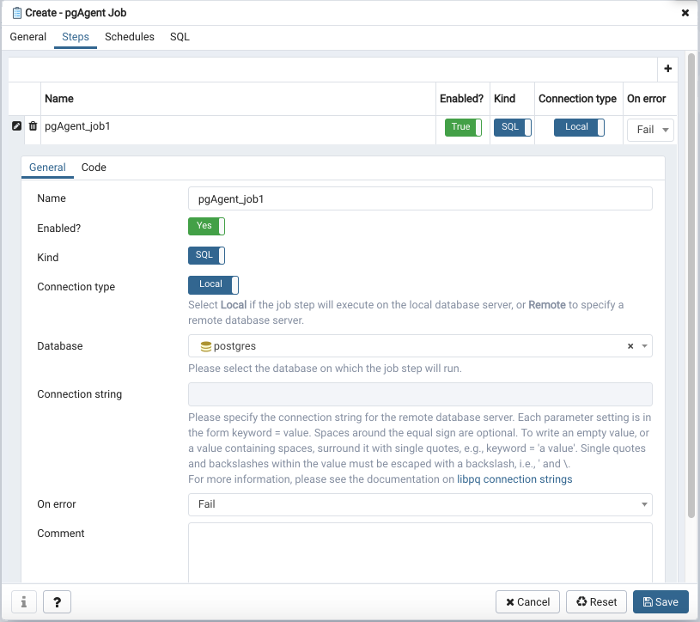
Task: Click the Cancel button
Action: click(x=527, y=602)
